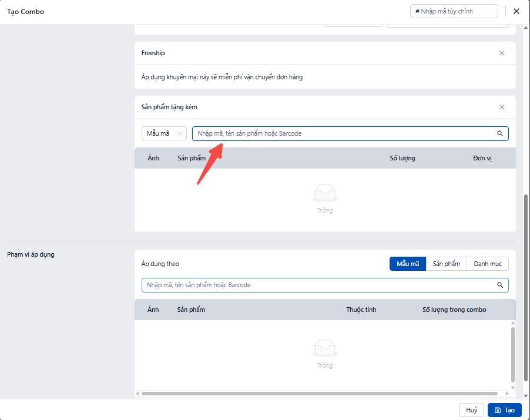The height and width of the screenshot is (420, 530).
Task: Remove the Sản phẩm tặng kèm section
Action: (502, 107)
